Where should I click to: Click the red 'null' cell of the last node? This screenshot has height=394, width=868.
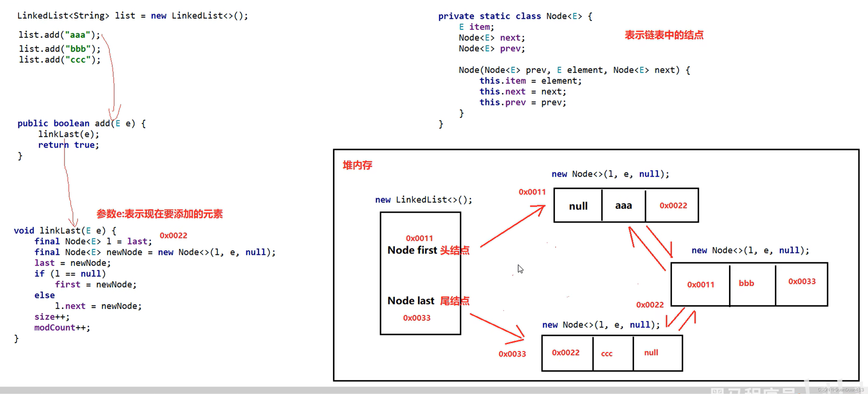click(651, 353)
